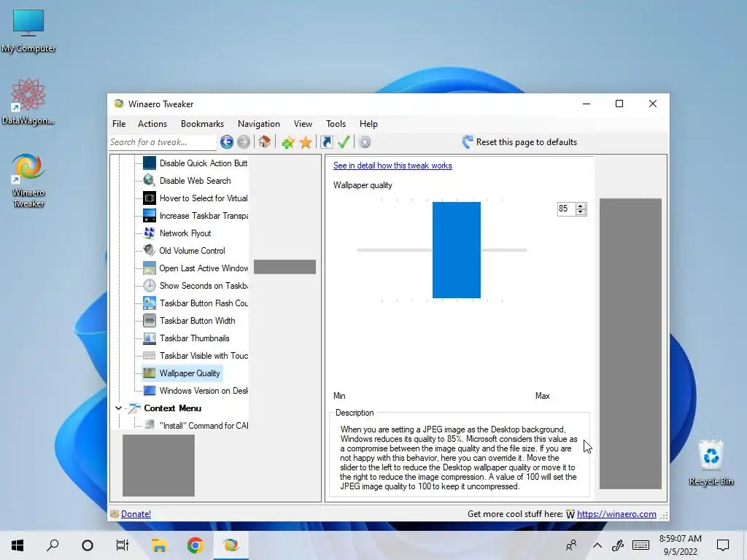Screen dimensions: 747x560
Task: Select the Disable Web Search tree label
Action: point(195,181)
